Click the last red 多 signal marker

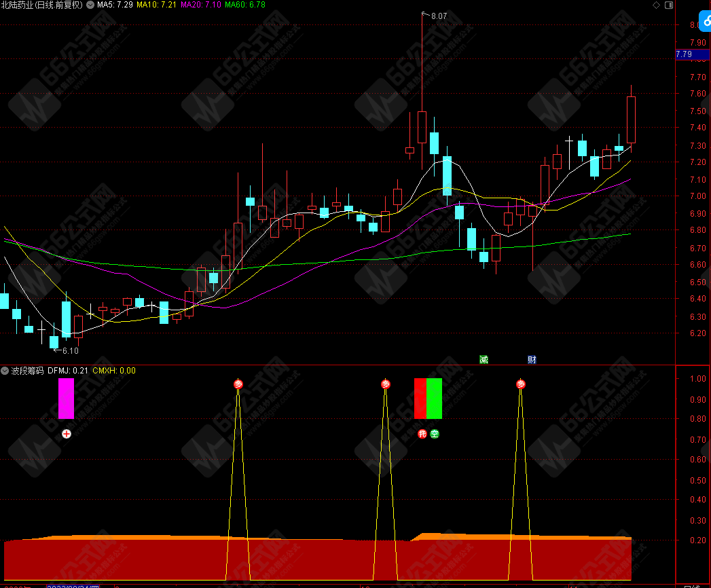(x=521, y=384)
